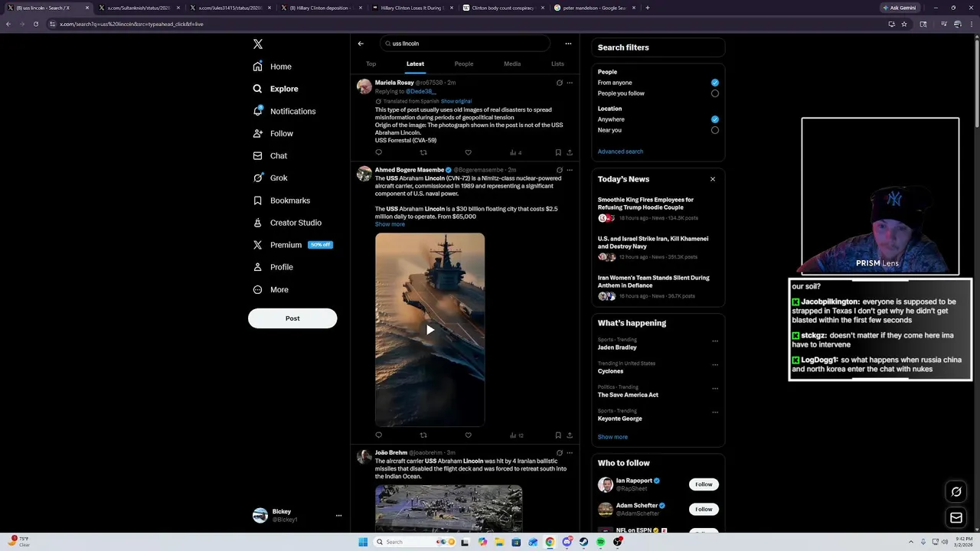Play the aircraft carrier video
This screenshot has height=551, width=980.
(430, 330)
